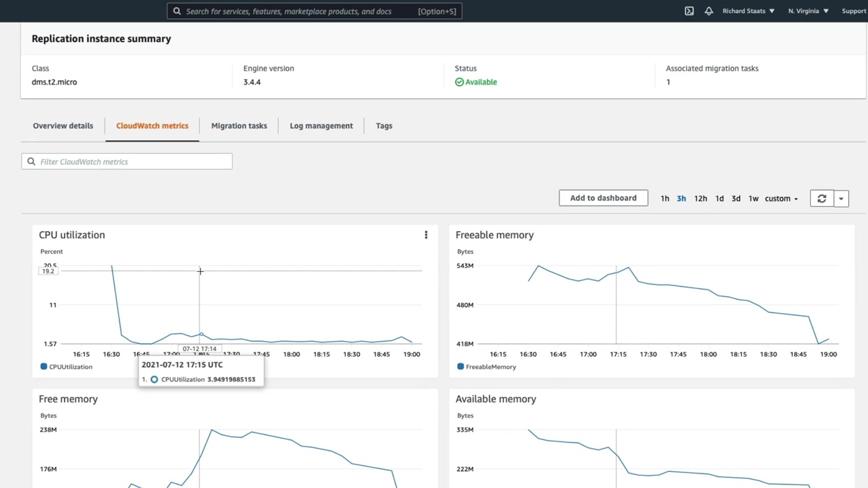Image resolution: width=868 pixels, height=488 pixels.
Task: Switch to the Migration tasks tab
Action: pyautogui.click(x=239, y=125)
